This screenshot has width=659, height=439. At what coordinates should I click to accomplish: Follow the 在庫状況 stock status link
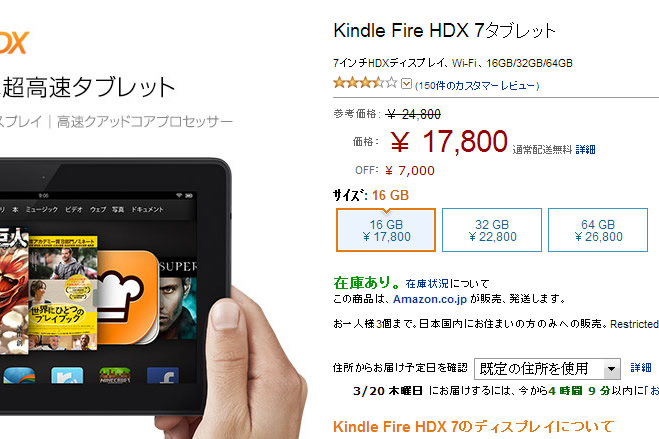tap(427, 284)
